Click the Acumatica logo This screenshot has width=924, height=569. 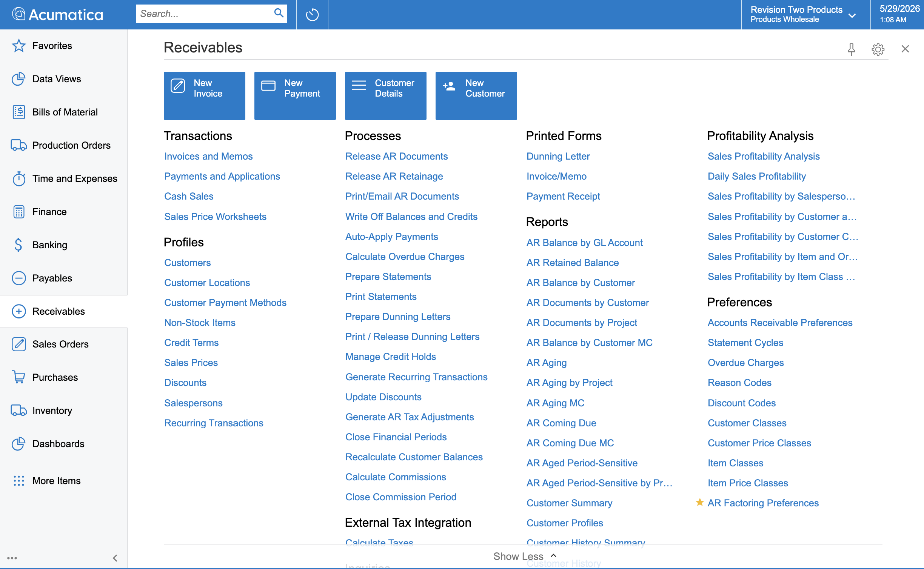click(57, 14)
